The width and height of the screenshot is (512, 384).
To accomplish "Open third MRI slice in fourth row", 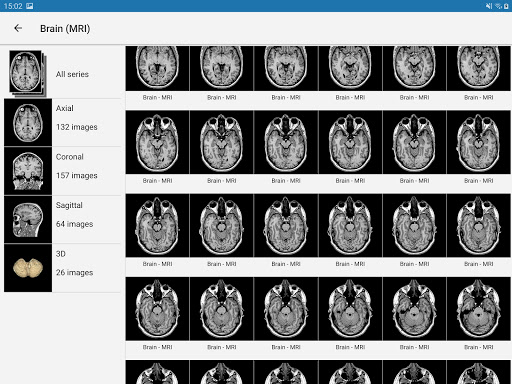I will [286, 309].
